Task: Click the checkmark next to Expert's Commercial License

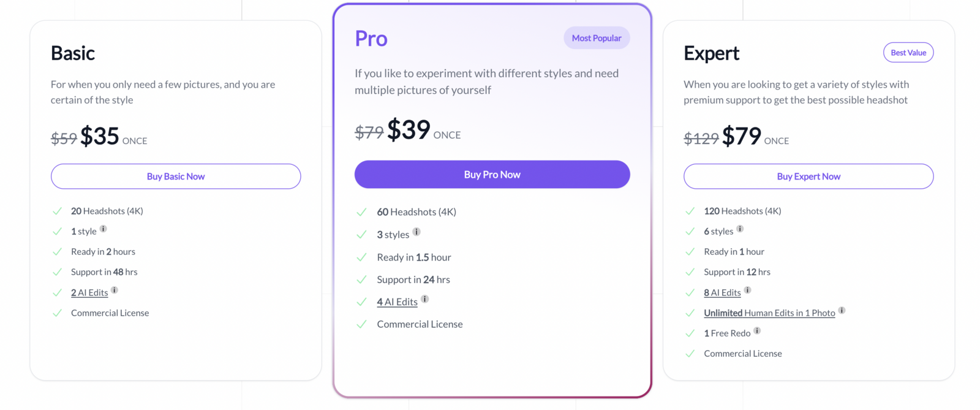Action: pos(690,353)
